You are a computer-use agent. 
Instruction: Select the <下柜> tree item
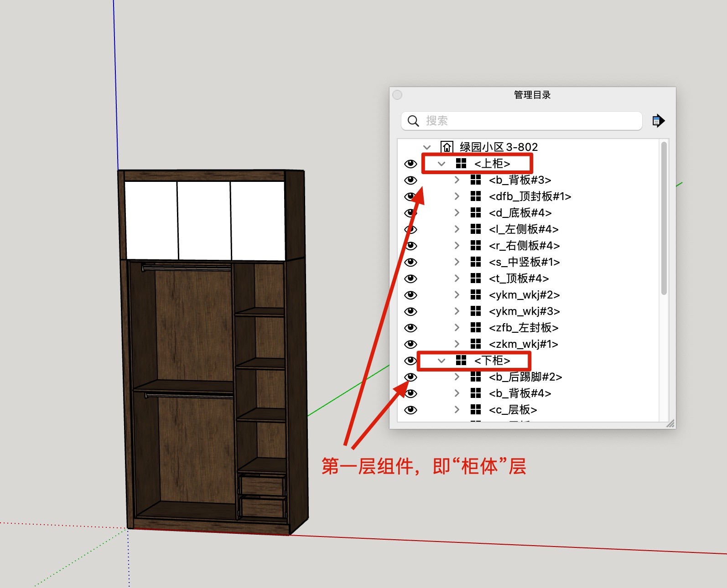492,361
